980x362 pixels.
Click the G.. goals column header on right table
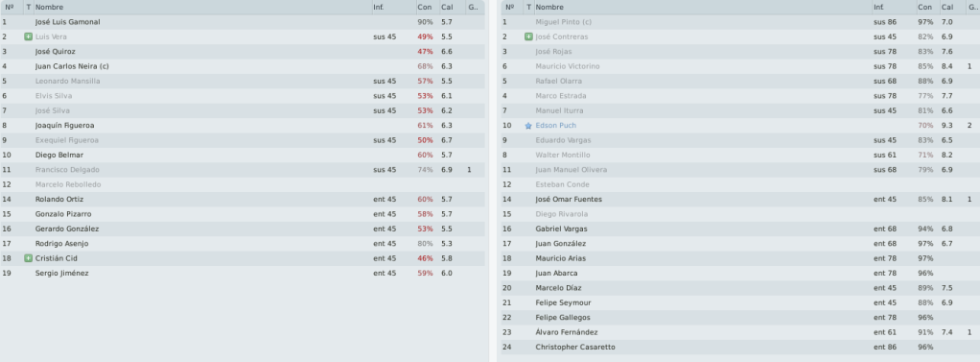pyautogui.click(x=971, y=7)
